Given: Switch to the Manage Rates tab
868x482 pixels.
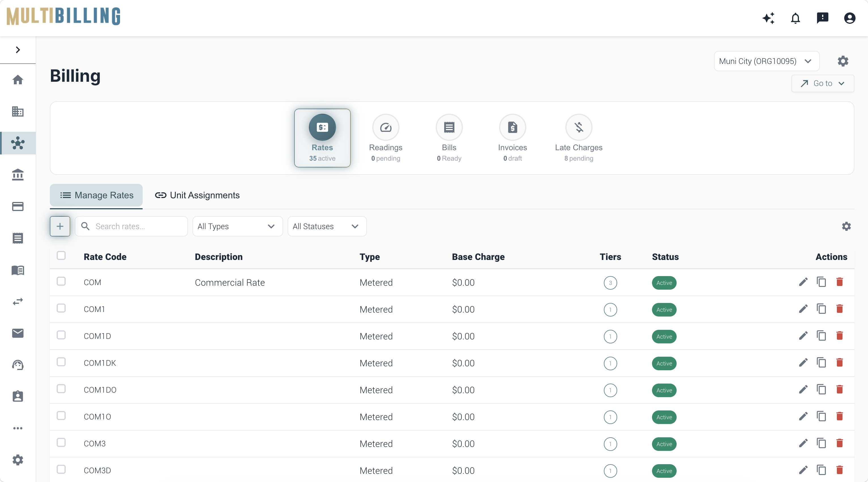Looking at the screenshot, I should point(96,195).
